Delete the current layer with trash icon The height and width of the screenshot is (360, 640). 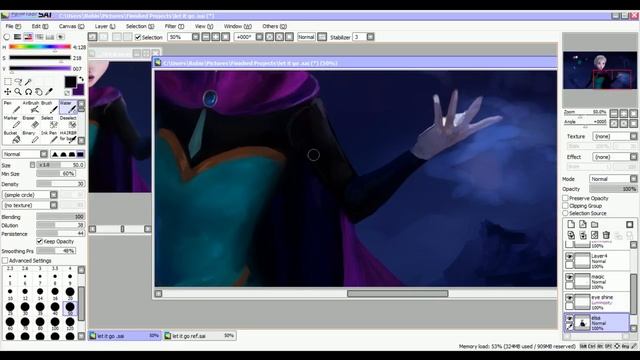click(606, 235)
